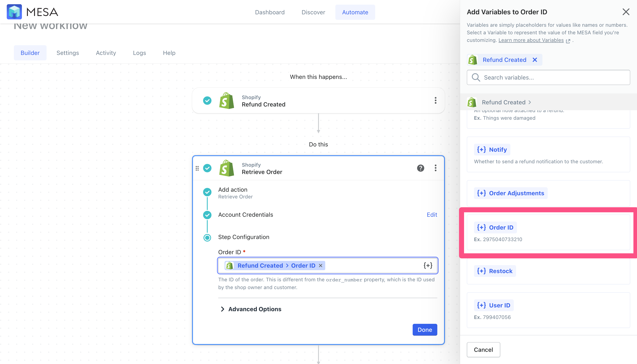Click the Cancel button

483,349
